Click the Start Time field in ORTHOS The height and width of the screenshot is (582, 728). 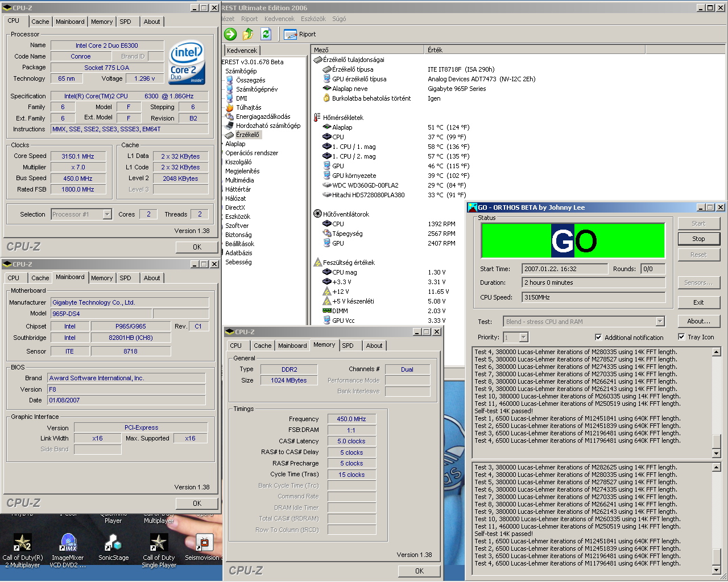[565, 269]
